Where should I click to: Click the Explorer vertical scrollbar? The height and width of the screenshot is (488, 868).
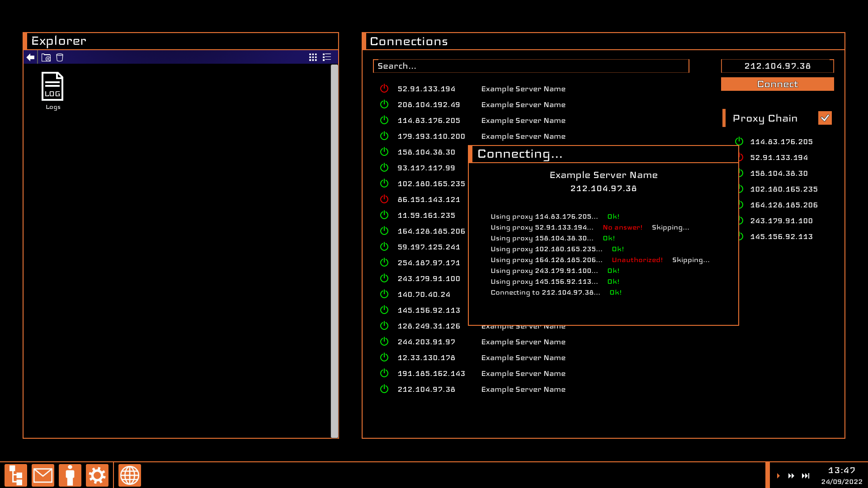coord(335,251)
